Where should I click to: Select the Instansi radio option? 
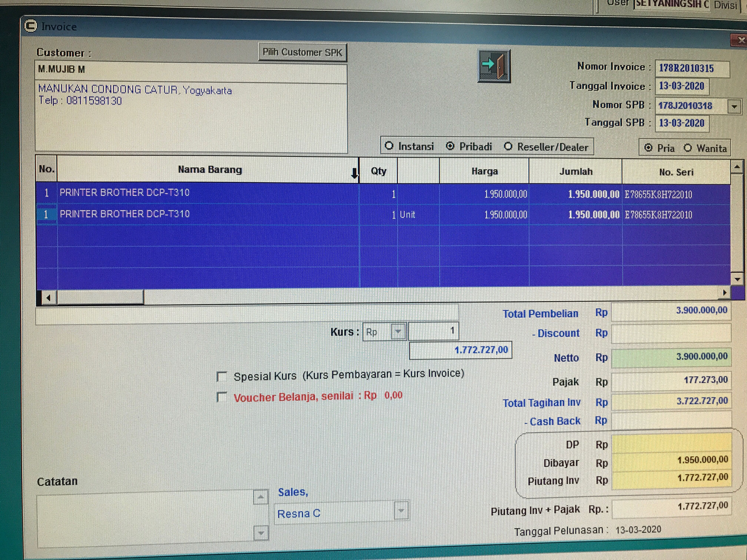(389, 146)
